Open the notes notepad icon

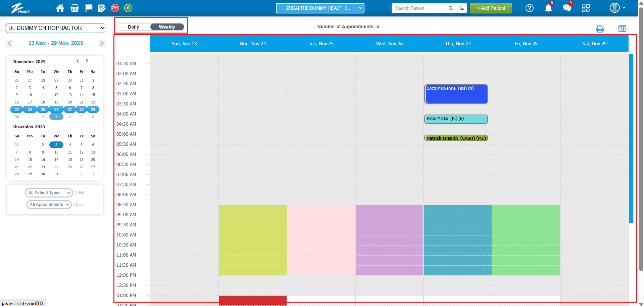point(102,8)
